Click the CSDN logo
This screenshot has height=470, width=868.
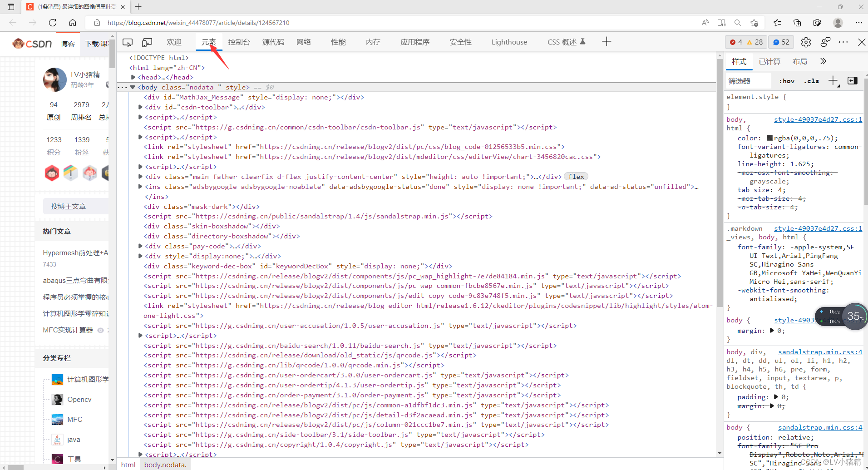32,44
